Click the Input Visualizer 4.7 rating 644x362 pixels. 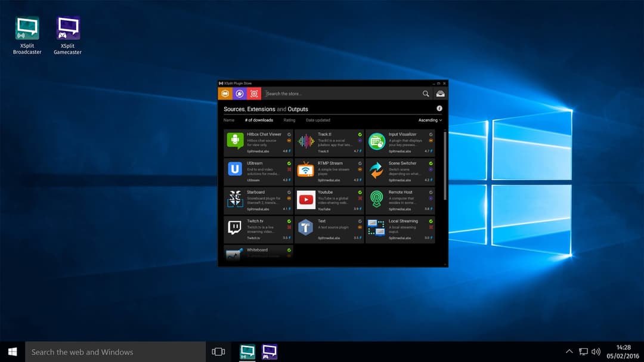pyautogui.click(x=428, y=151)
